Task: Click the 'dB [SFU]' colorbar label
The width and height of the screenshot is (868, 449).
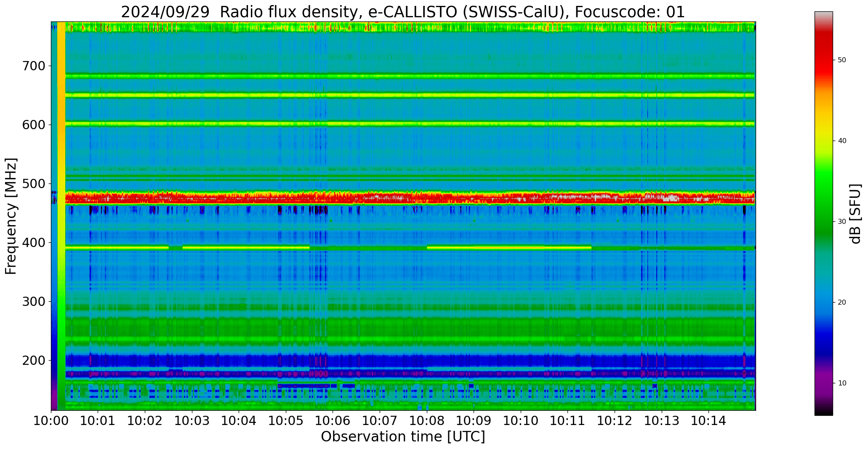Action: tap(855, 214)
